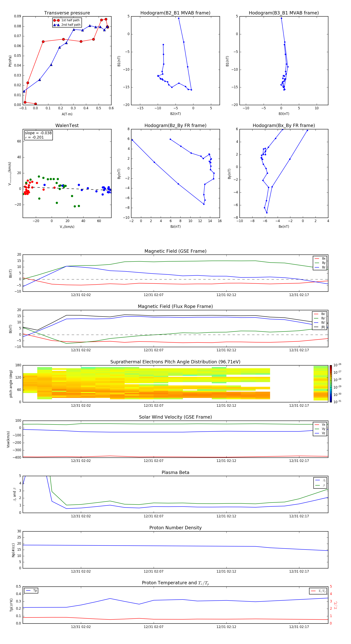Click the 'Proton Number Density' title
Screen dimensions: 351x644
(x=175, y=528)
